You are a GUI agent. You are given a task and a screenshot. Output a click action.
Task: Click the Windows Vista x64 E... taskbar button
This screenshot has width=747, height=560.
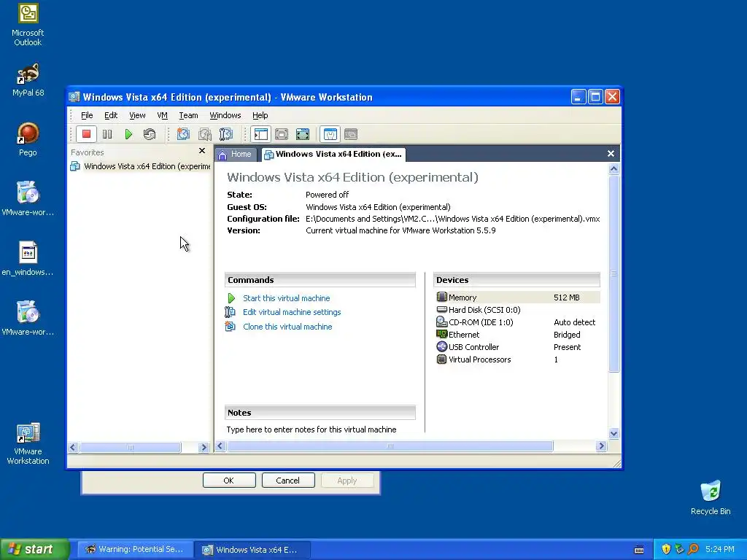(252, 550)
